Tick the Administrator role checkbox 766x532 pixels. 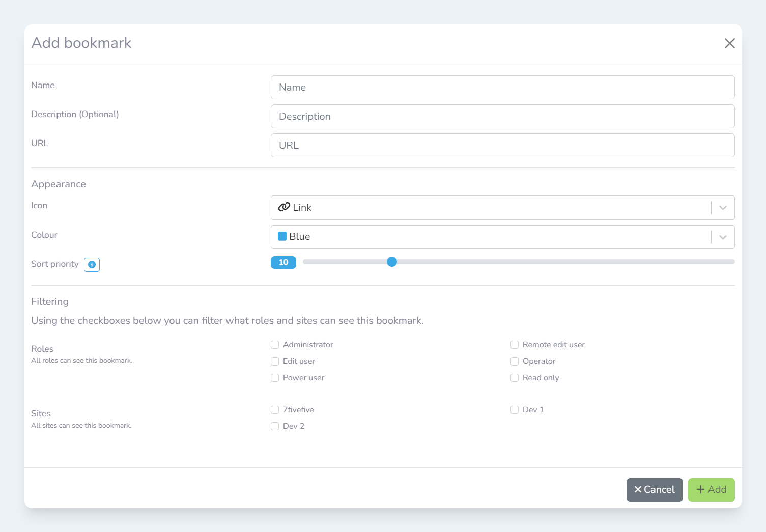point(275,345)
